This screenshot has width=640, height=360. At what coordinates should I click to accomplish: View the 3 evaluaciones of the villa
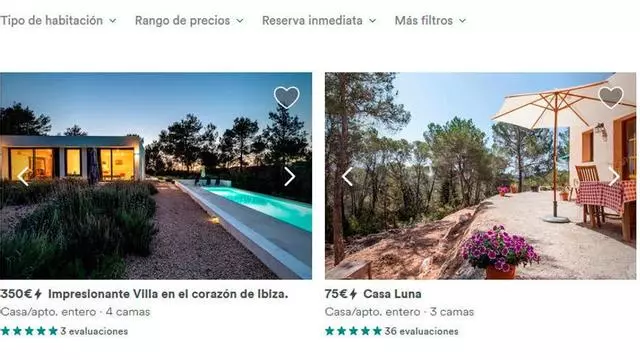(94, 331)
